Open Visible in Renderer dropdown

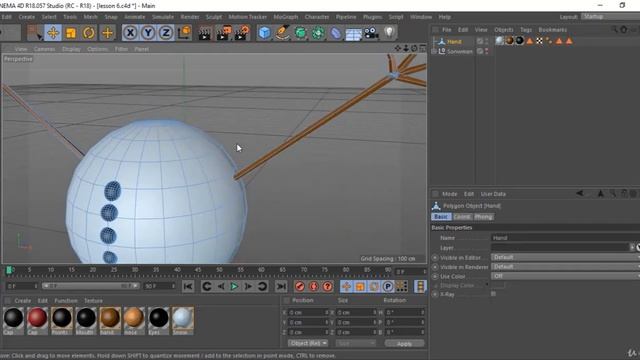565,267
